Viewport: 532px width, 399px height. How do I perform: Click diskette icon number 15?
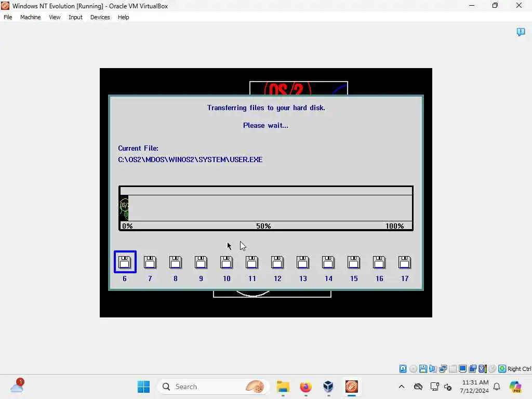tap(353, 262)
